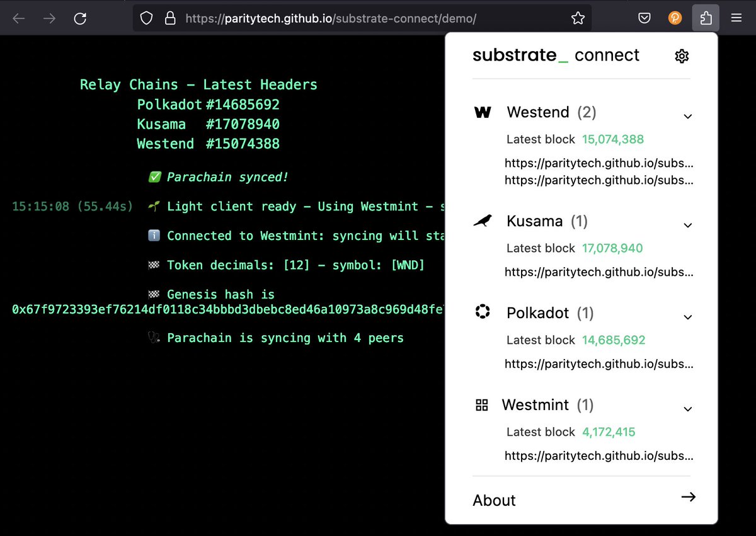Click the Westmint grid icon
The image size is (756, 536).
482,405
